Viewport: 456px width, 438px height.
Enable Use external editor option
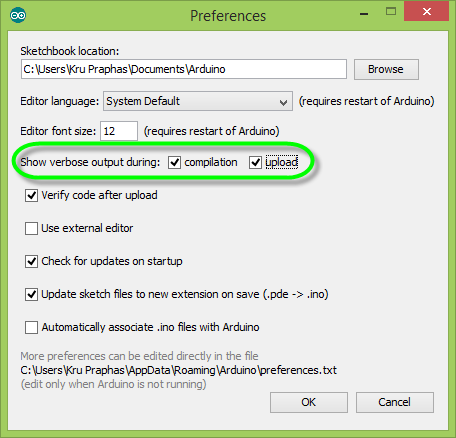point(31,228)
